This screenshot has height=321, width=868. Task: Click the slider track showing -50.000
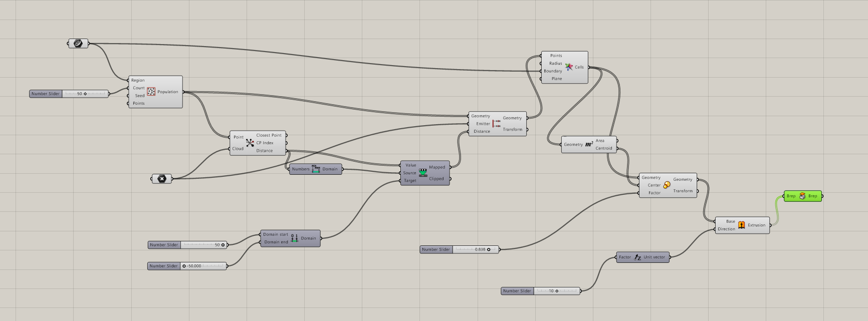point(205,266)
